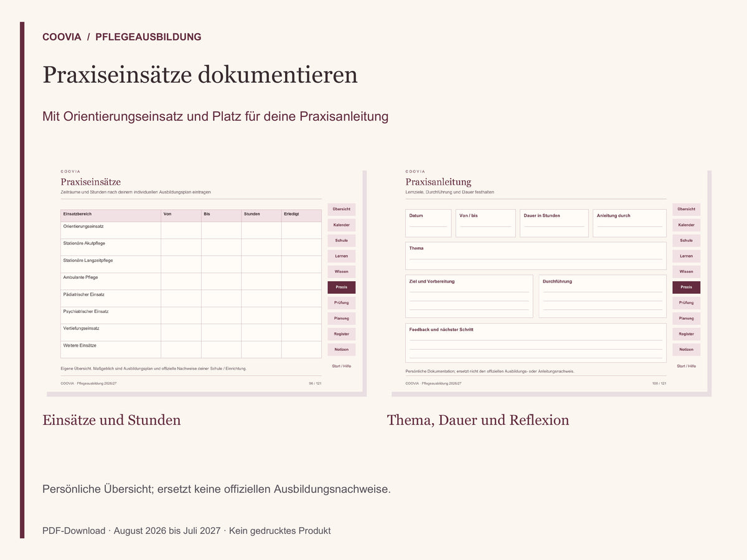Viewport: 747px width, 560px height.
Task: Click the heading Praxiseinsätze dokumentieren
Action: click(x=200, y=75)
